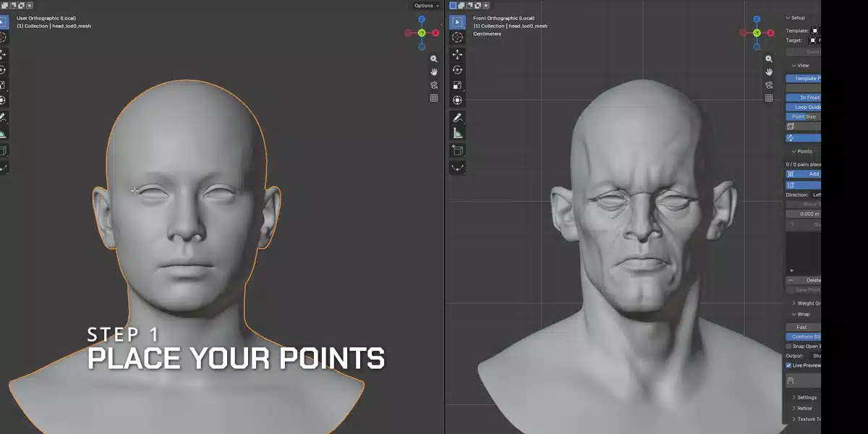Select the Annotate tool in left viewport
This screenshot has width=868, height=434.
[x=3, y=118]
